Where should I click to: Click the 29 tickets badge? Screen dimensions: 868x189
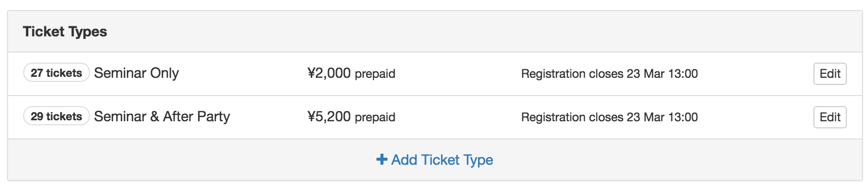[57, 116]
